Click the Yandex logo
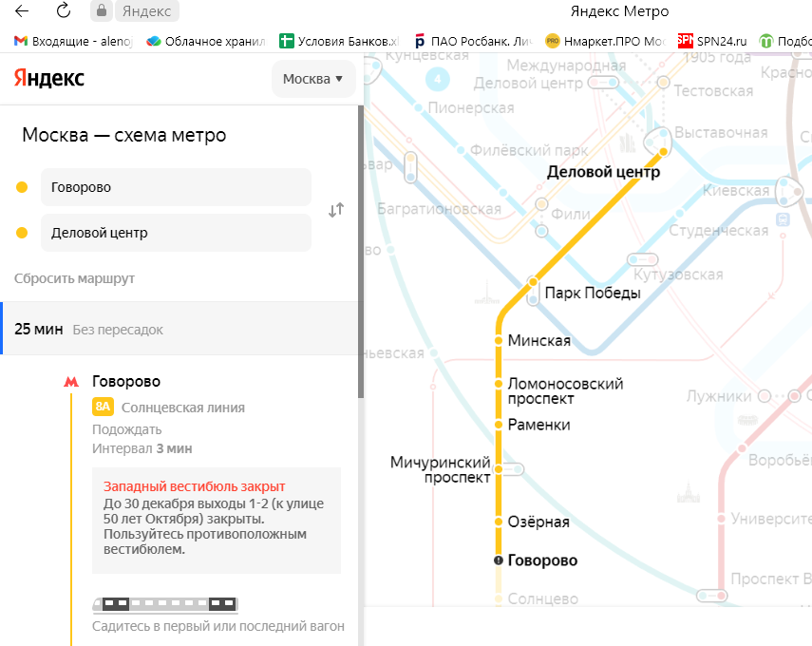Viewport: 812px width, 646px height. tap(49, 78)
